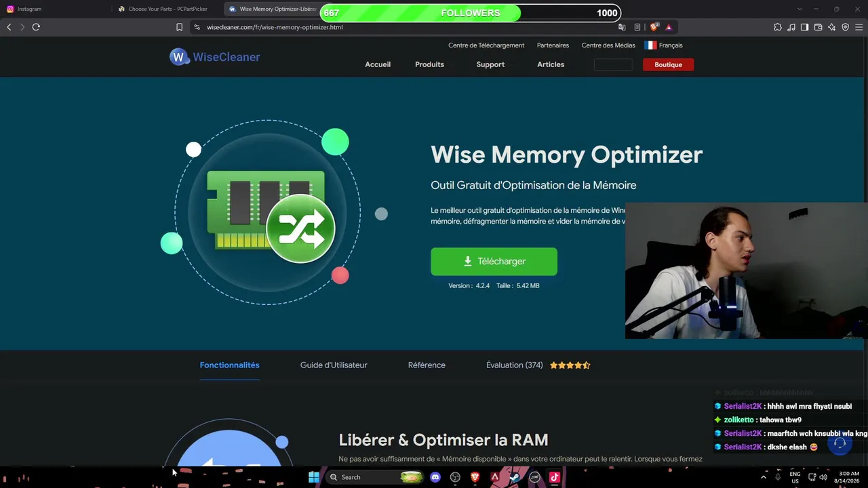The width and height of the screenshot is (868, 488).
Task: Open the Support menu
Action: 490,64
